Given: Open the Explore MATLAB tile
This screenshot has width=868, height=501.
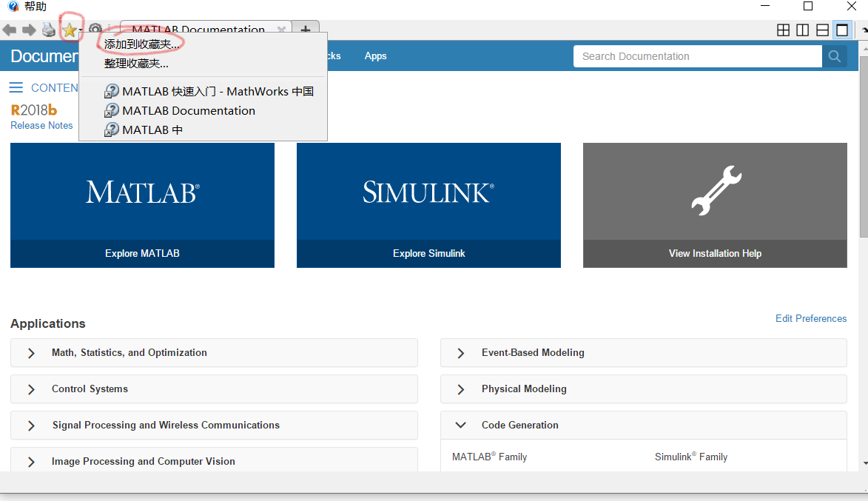Looking at the screenshot, I should 142,206.
